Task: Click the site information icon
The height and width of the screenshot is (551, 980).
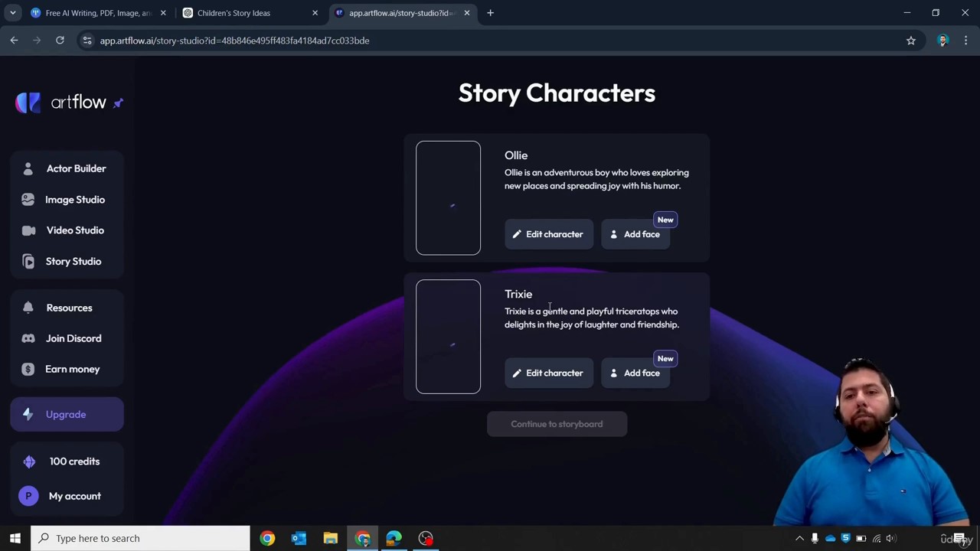Action: 87,41
